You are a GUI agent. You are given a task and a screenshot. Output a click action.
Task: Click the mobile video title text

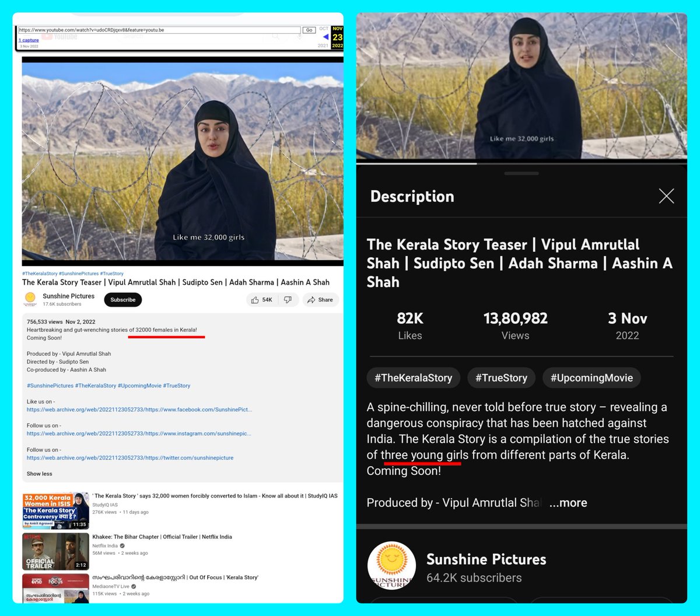[x=520, y=263]
